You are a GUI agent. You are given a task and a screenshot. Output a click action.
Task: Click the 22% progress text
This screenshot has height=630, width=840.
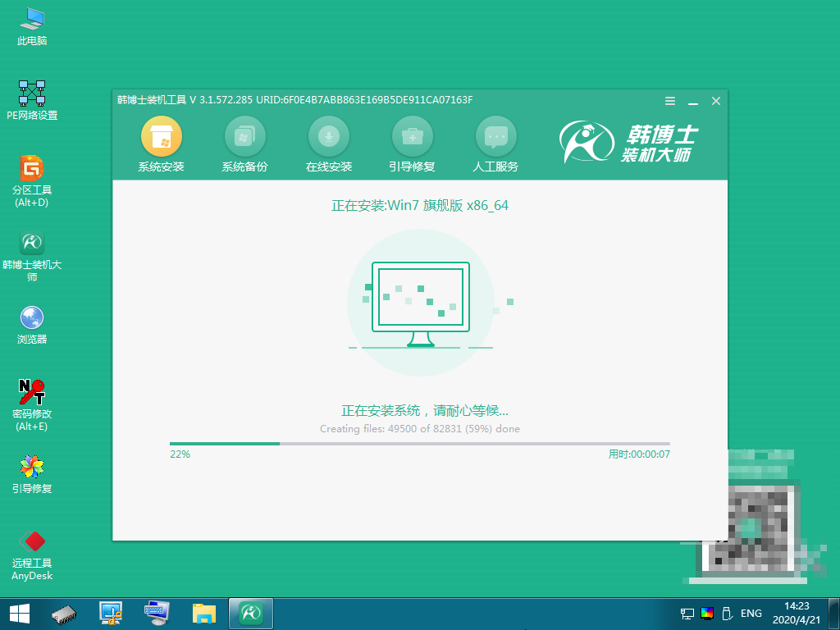click(x=180, y=454)
